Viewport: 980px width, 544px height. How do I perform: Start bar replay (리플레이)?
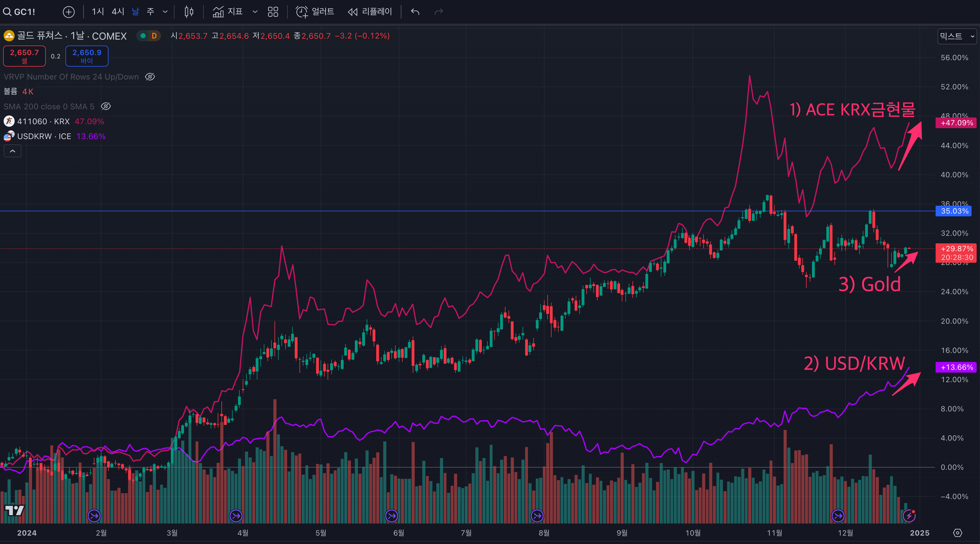point(370,12)
